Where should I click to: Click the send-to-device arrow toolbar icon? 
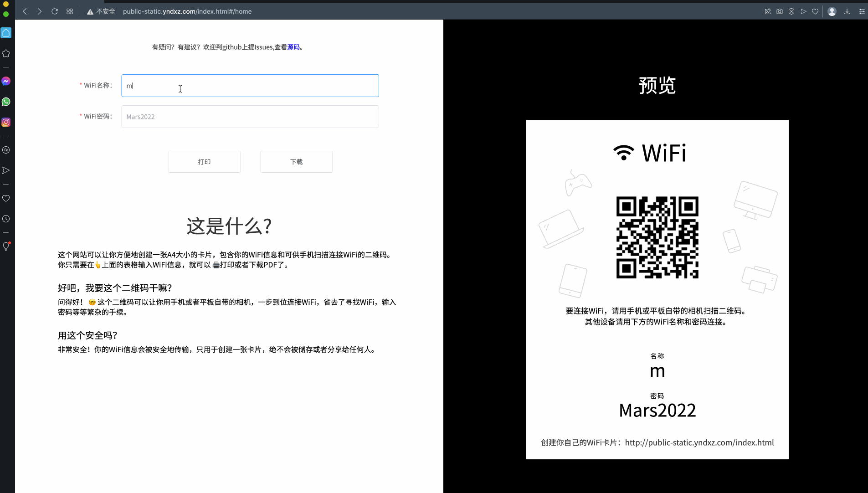point(804,11)
